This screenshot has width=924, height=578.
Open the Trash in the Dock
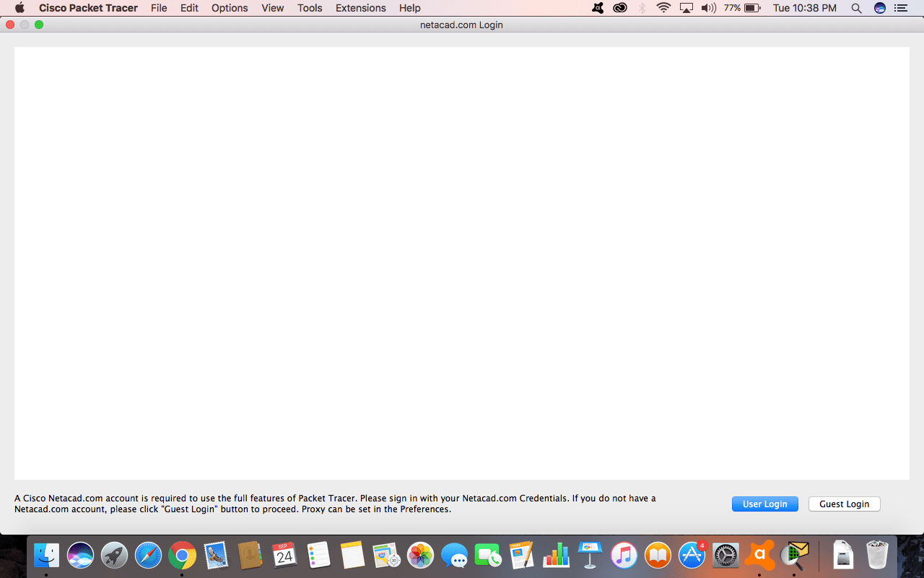[x=877, y=555]
